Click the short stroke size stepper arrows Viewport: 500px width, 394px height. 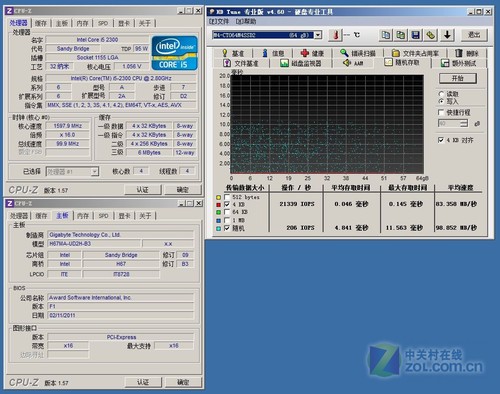tap(464, 124)
